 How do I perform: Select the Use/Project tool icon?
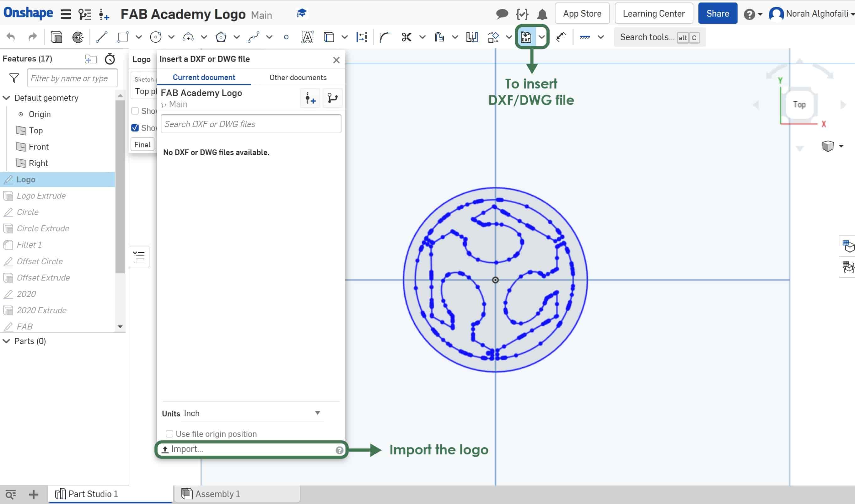click(x=329, y=37)
